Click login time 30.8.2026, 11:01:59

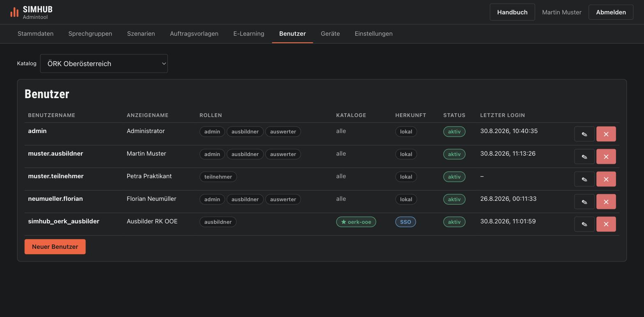click(508, 221)
